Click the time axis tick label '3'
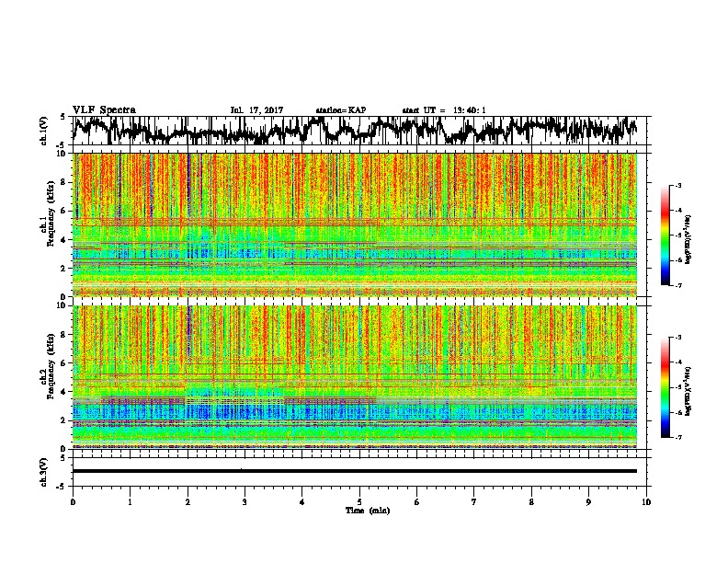This screenshot has width=728, height=563. (245, 502)
